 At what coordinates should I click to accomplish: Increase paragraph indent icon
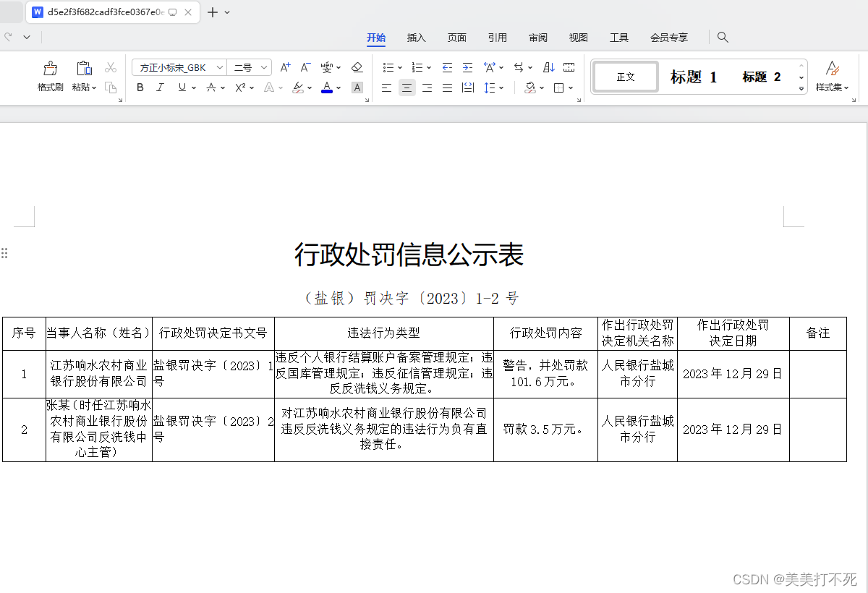467,67
